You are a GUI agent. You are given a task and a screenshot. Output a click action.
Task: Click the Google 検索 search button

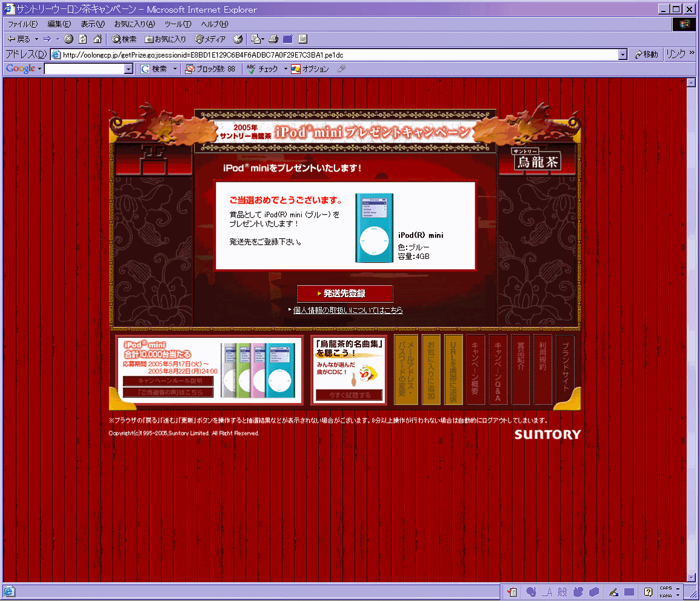(153, 69)
